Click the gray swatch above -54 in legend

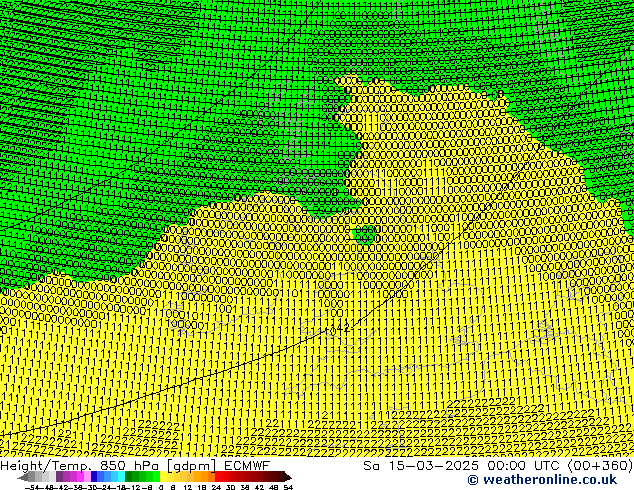coord(32,476)
